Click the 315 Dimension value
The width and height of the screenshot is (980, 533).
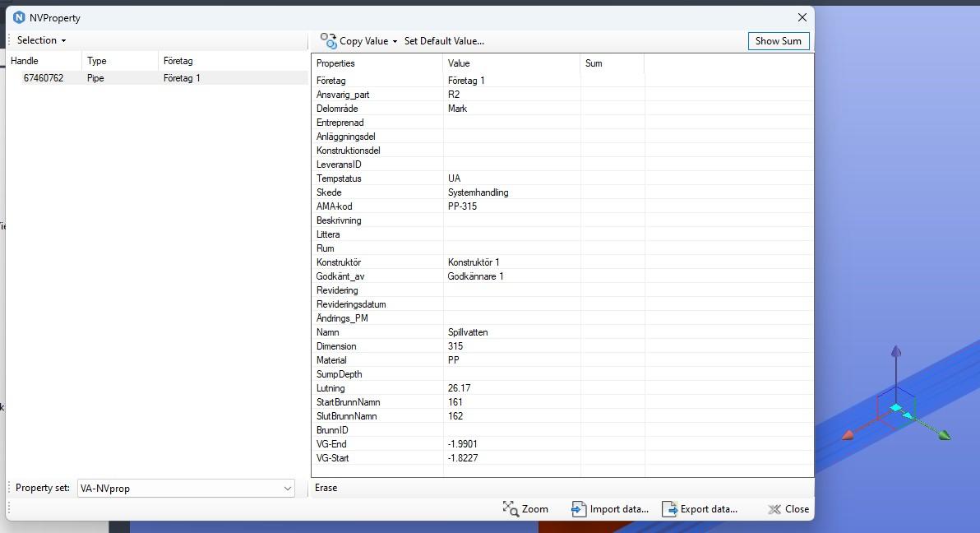(x=455, y=346)
